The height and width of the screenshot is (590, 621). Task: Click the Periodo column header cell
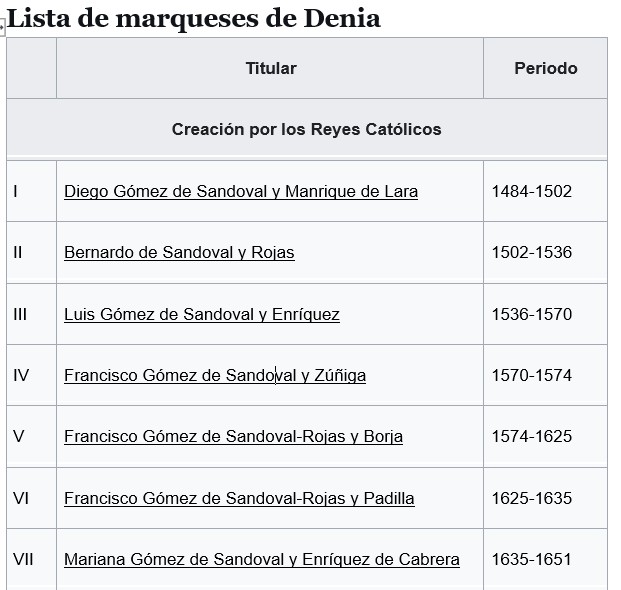pos(545,69)
